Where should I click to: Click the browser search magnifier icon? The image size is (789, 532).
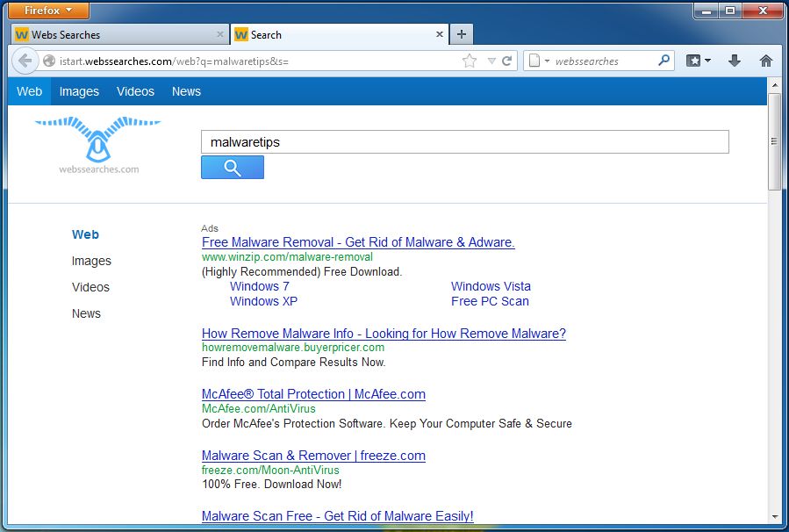tap(664, 61)
